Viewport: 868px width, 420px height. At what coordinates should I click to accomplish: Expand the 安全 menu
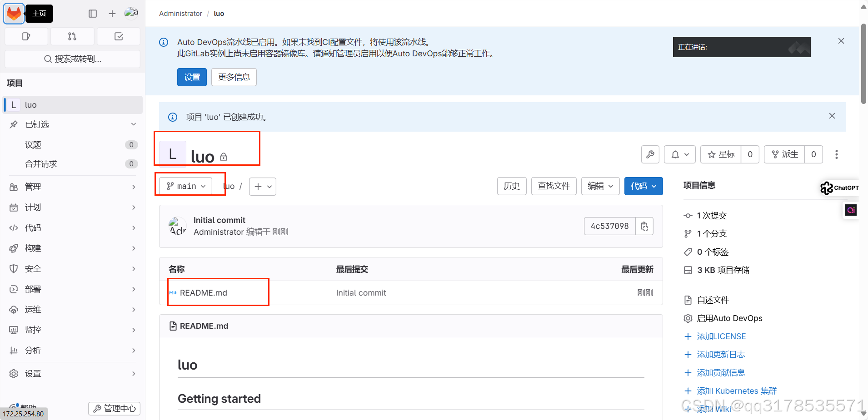coord(73,269)
